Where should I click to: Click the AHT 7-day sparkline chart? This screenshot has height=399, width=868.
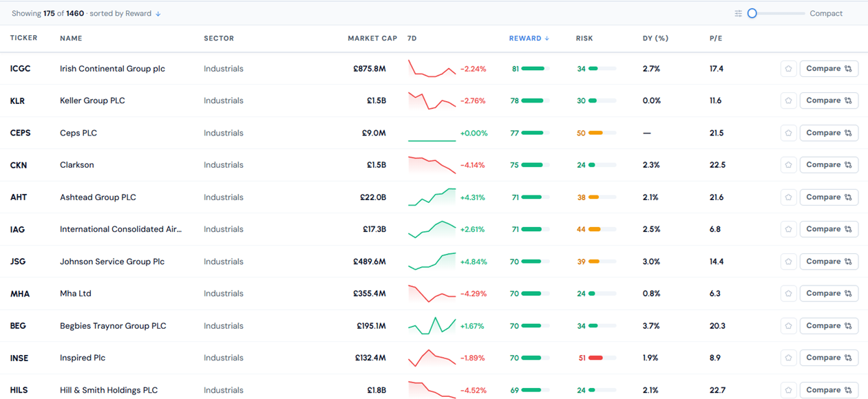[x=432, y=197]
